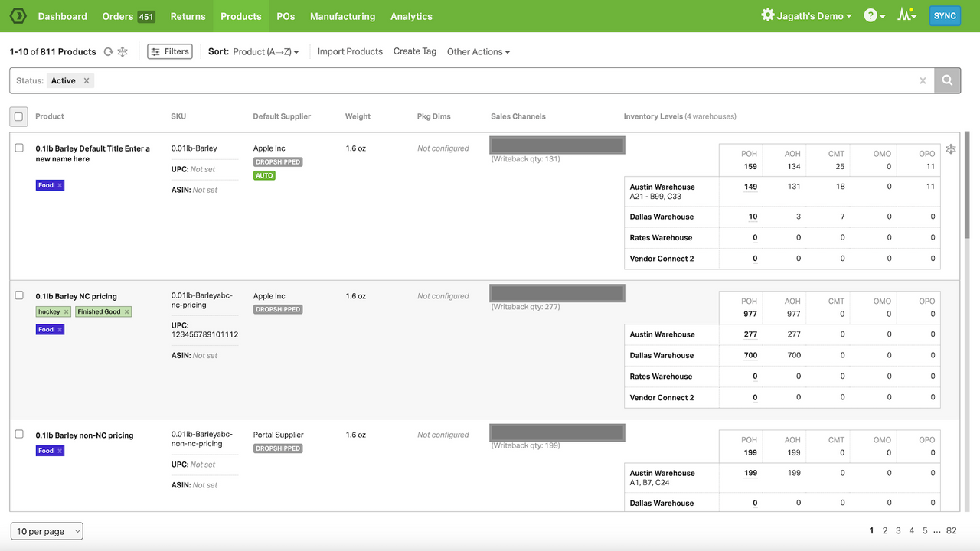Click Dallas Warehouse POH value 700
Viewport: 980px width, 551px height.
click(x=750, y=355)
